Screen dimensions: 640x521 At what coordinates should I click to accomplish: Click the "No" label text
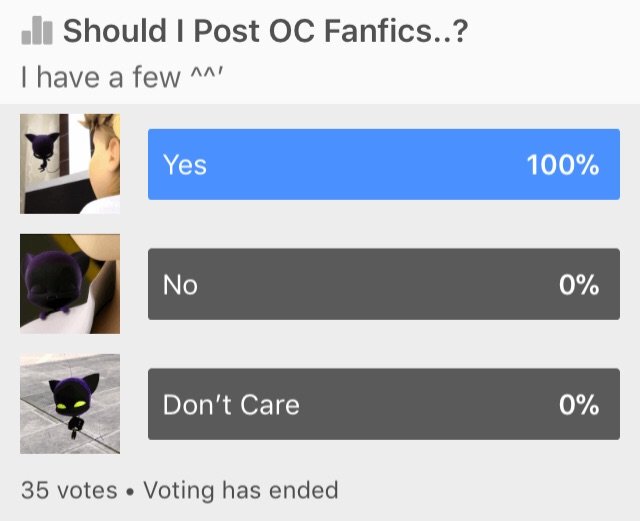pos(180,285)
